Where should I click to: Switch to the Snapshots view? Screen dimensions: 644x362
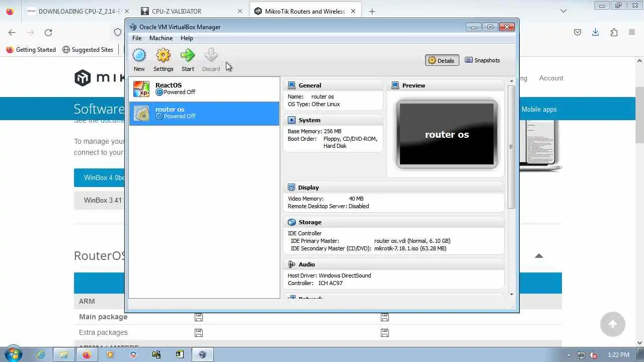(482, 60)
